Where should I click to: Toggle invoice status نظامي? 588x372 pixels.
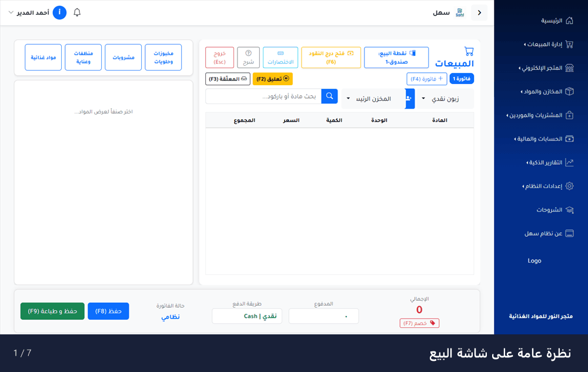[x=171, y=317]
